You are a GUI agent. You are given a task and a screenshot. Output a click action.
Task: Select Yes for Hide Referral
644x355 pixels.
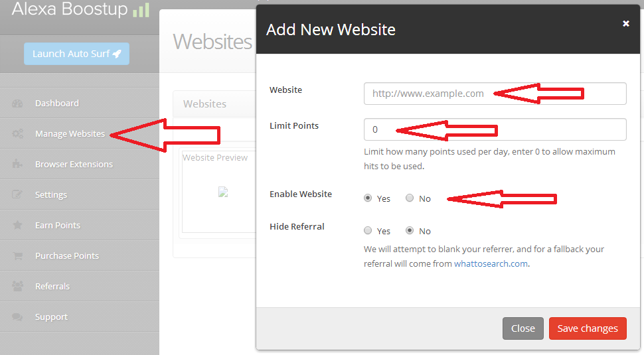pyautogui.click(x=368, y=231)
